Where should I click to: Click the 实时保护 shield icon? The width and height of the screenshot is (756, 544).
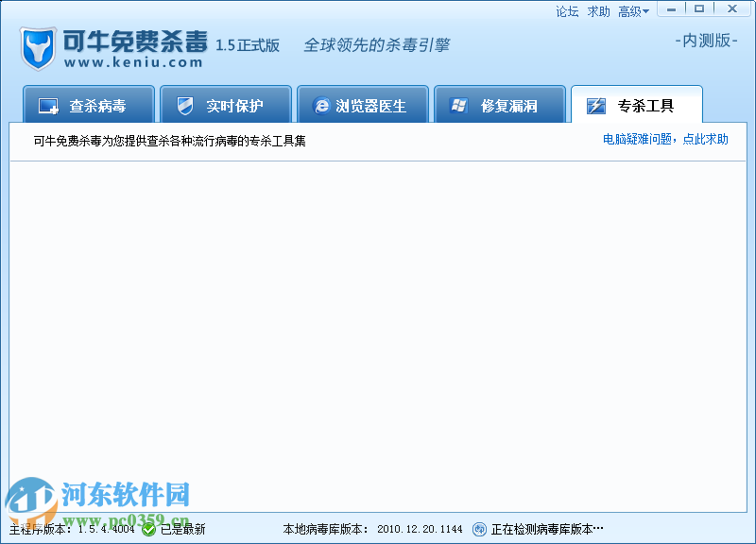tap(185, 106)
